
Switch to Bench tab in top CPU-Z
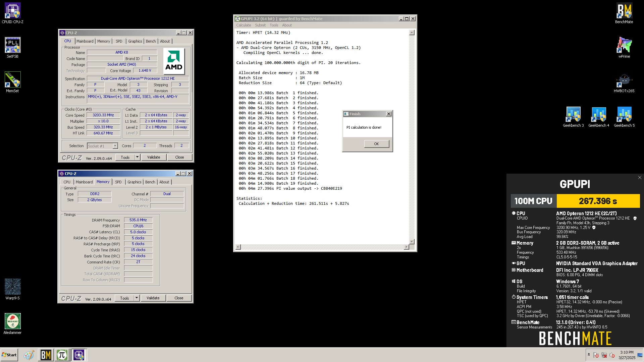point(151,41)
